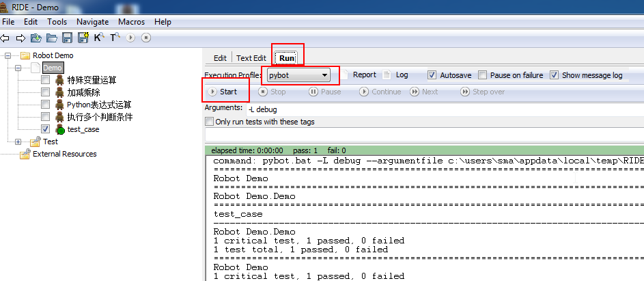Screen dimensions: 644x281
Task: Click the 'command: pybot.bat' output line
Action: pyautogui.click(x=428, y=161)
